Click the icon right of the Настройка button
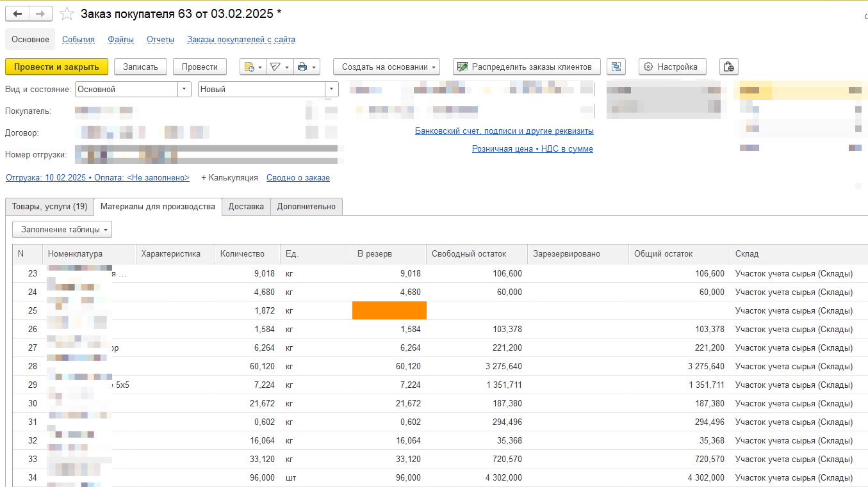The height and width of the screenshot is (487, 868). coord(728,67)
